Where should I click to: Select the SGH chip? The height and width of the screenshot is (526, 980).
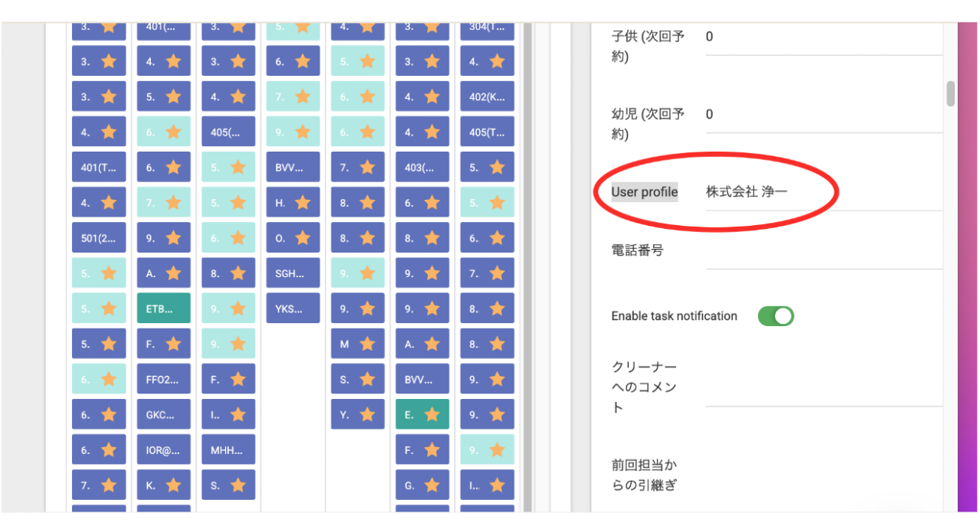coord(292,273)
